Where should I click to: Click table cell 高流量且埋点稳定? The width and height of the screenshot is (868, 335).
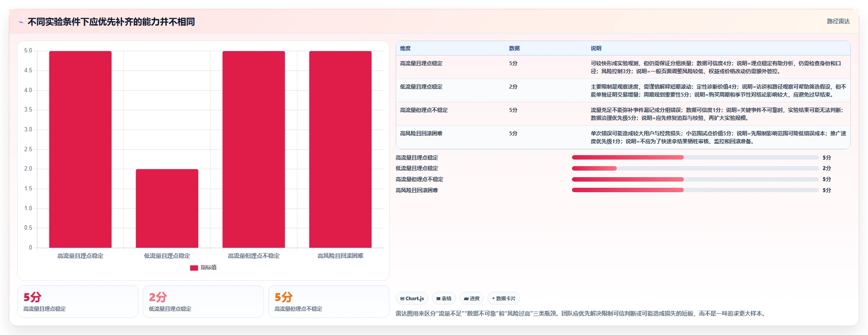point(421,63)
